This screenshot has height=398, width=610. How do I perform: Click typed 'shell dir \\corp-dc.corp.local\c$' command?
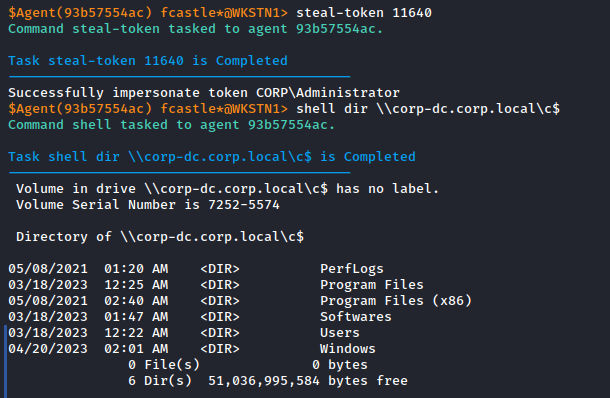pos(428,109)
